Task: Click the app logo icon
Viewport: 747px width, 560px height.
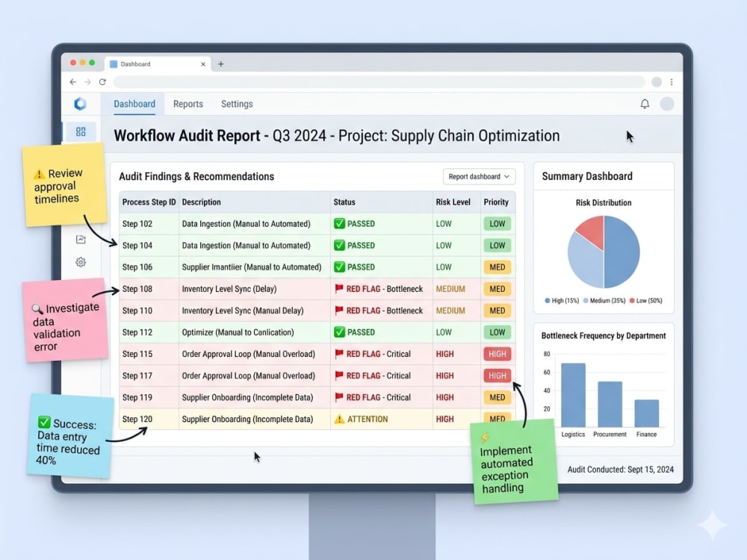Action: coord(81,104)
